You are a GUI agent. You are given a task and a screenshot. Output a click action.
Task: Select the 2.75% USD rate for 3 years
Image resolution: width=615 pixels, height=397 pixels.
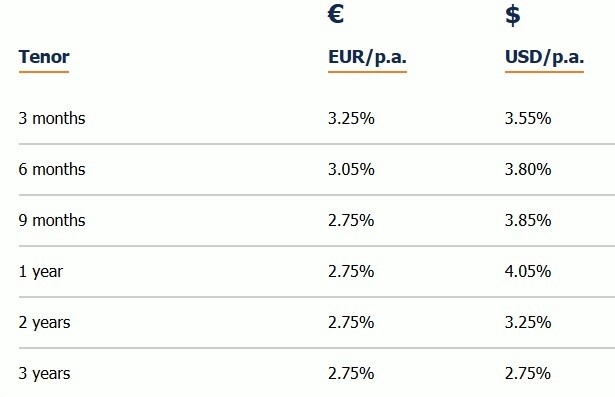pos(528,373)
